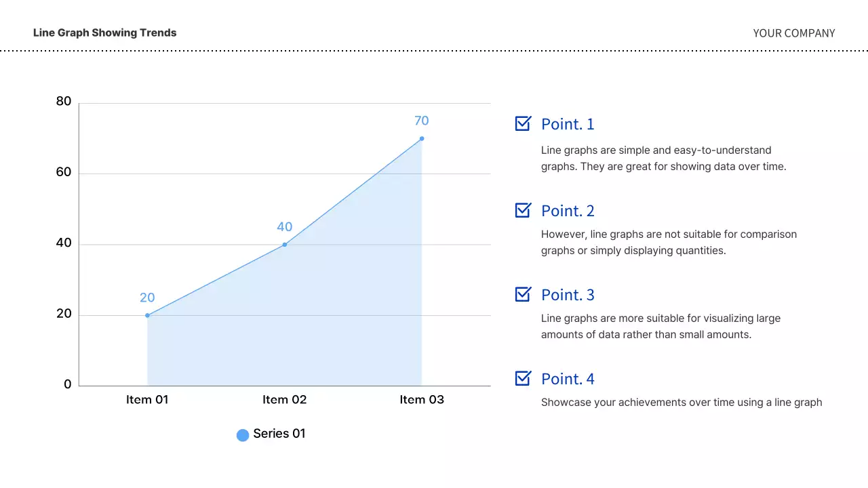Click the 'Point. 3' heading
Image resolution: width=868 pixels, height=488 pixels.
click(x=568, y=295)
